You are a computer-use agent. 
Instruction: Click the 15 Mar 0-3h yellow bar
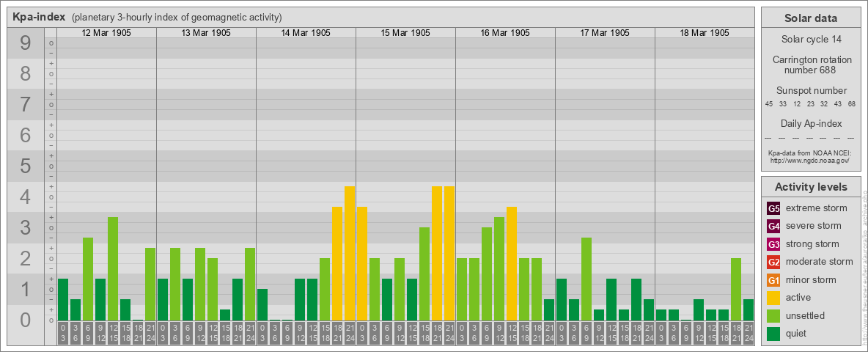[x=362, y=263]
